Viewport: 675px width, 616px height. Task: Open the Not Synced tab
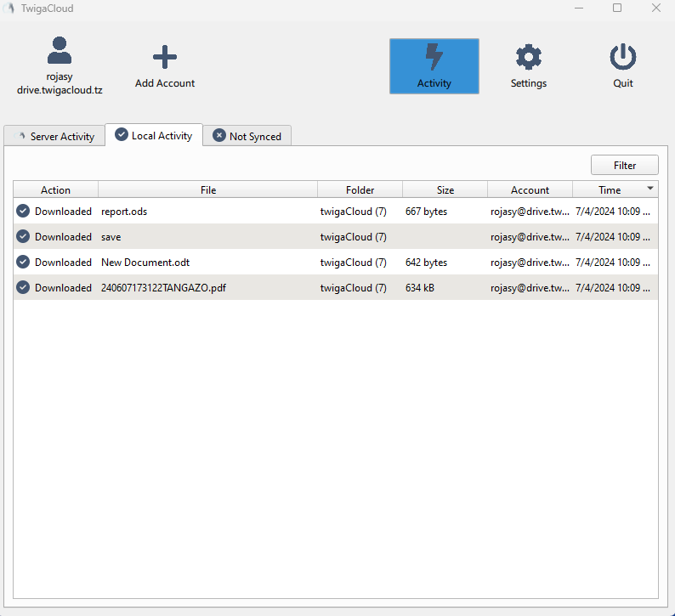(x=247, y=136)
